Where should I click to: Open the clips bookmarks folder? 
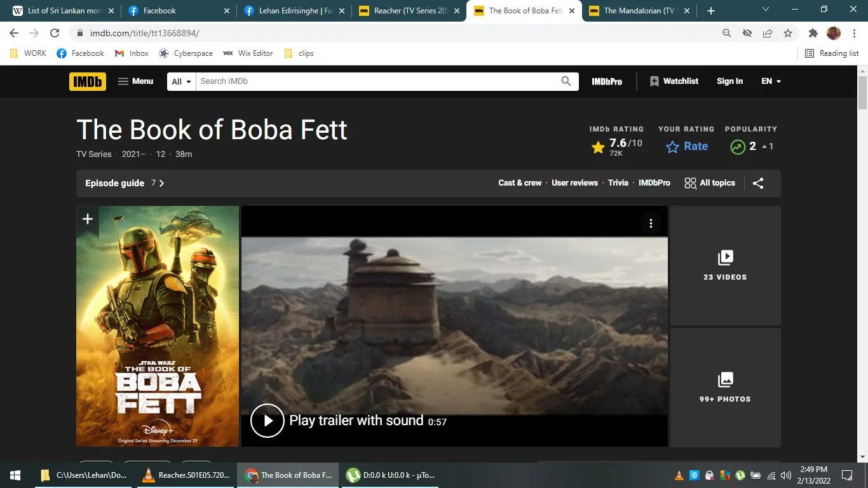pyautogui.click(x=299, y=53)
